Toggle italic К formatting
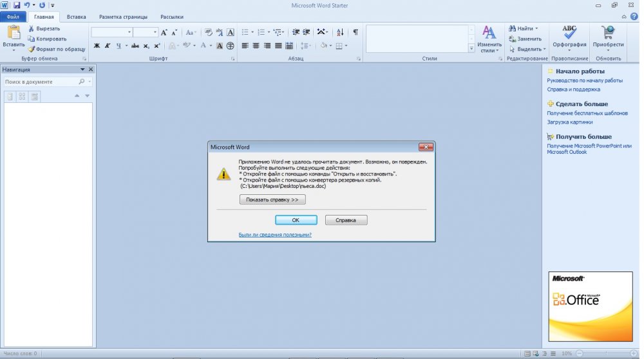Image resolution: width=644 pixels, height=359 pixels. pyautogui.click(x=108, y=46)
